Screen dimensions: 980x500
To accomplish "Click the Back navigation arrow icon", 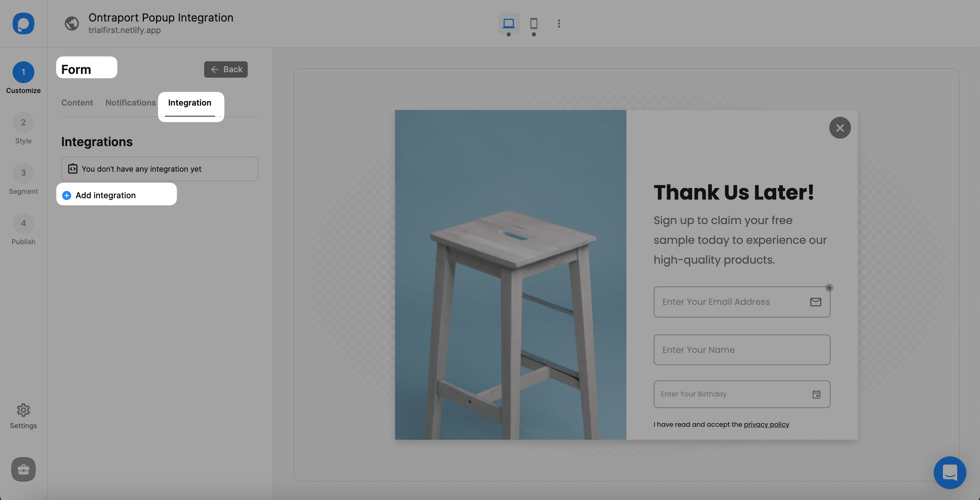I will [215, 69].
